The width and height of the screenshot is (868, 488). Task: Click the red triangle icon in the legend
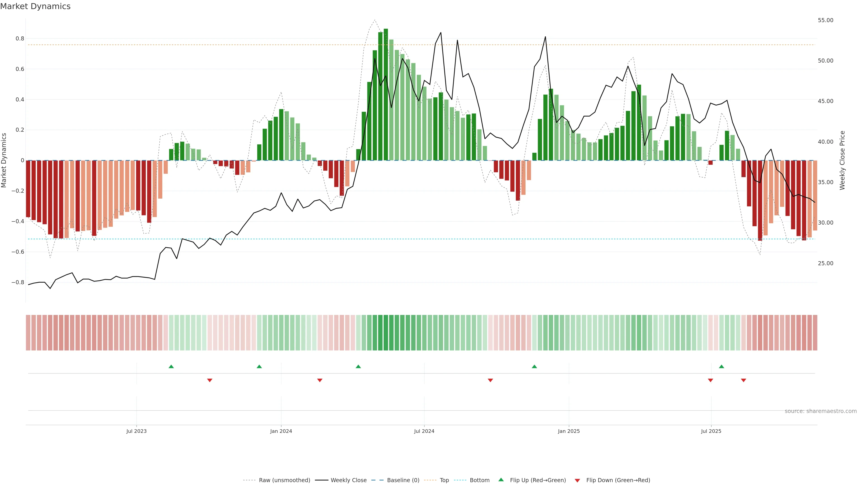[x=577, y=480]
